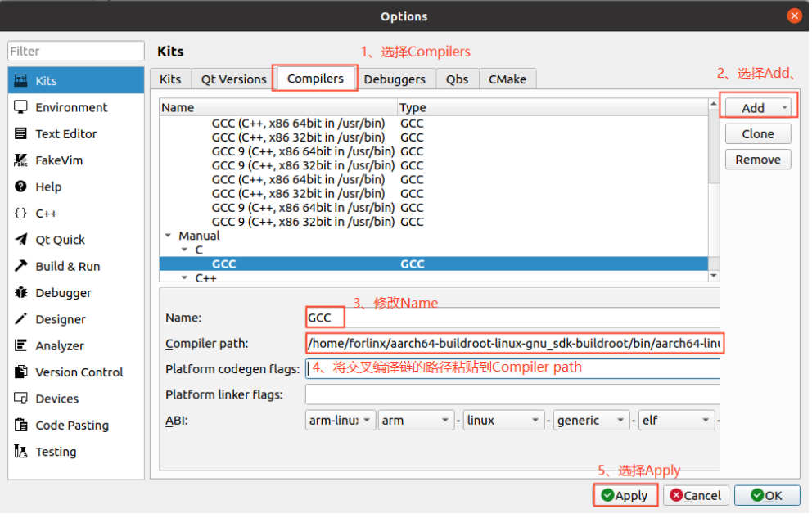Switch to the Kits tab
Viewport: 812px width, 518px height.
(x=170, y=79)
